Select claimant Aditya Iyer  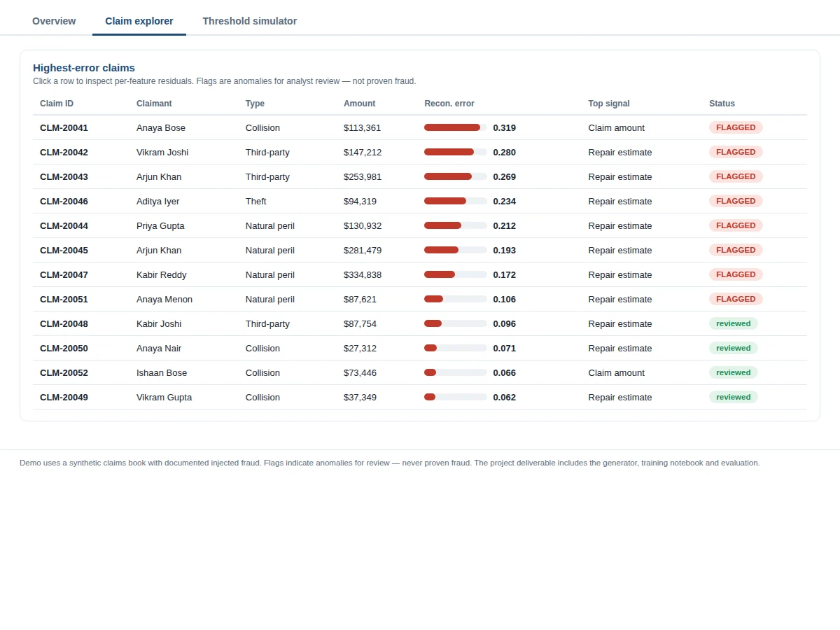[x=158, y=201]
